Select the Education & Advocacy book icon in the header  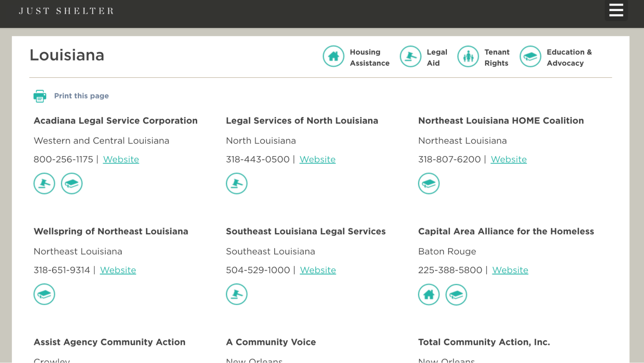pos(530,56)
